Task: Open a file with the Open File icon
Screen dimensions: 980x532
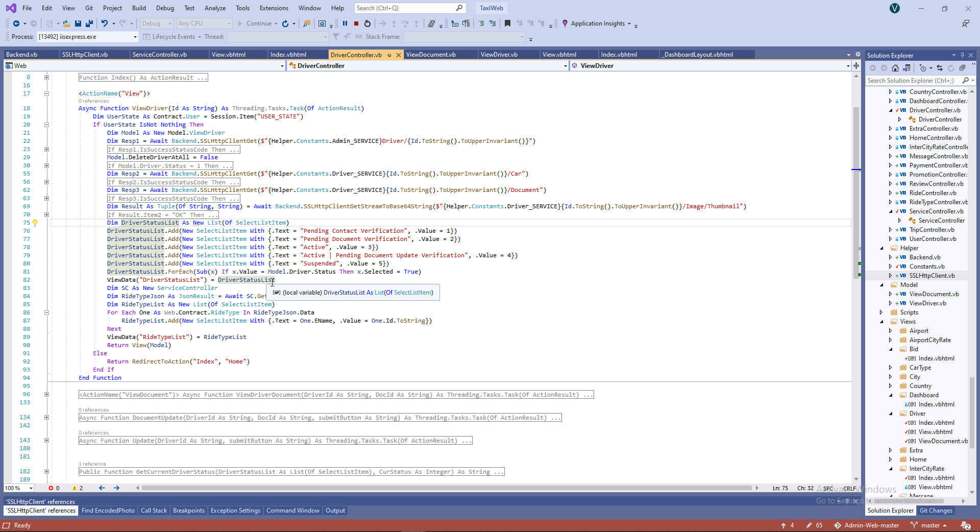Action: point(66,23)
